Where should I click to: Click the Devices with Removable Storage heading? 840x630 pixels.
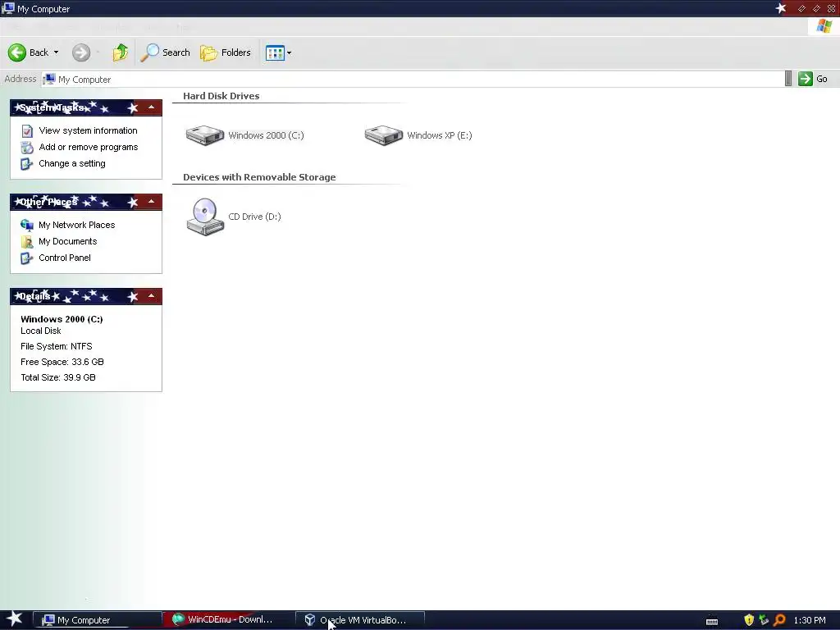[x=259, y=177]
